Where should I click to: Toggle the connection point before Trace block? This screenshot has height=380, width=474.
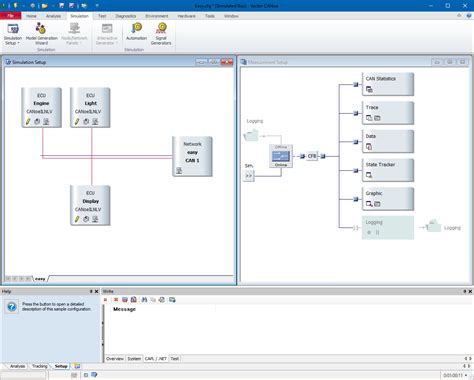tap(356, 113)
